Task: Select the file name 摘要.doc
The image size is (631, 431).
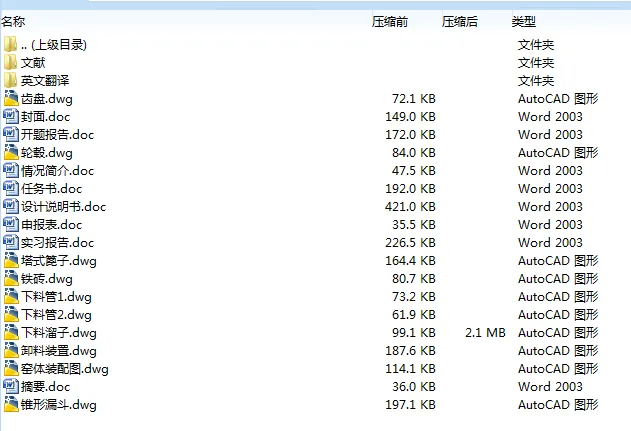Action: 45,387
